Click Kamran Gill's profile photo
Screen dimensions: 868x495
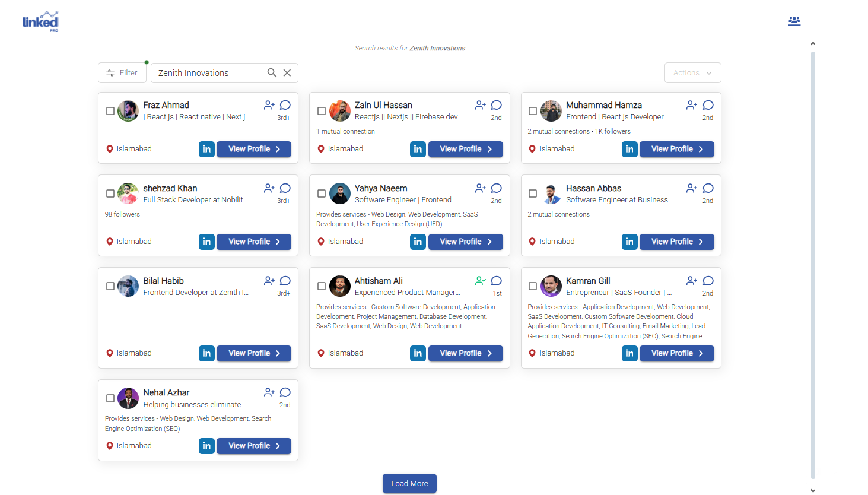pyautogui.click(x=551, y=286)
